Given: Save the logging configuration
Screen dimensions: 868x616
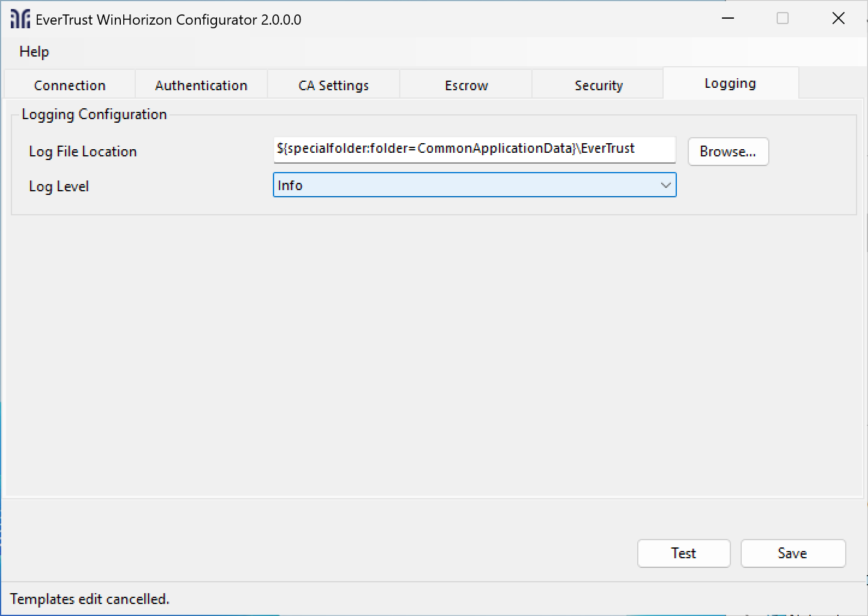Looking at the screenshot, I should 793,553.
